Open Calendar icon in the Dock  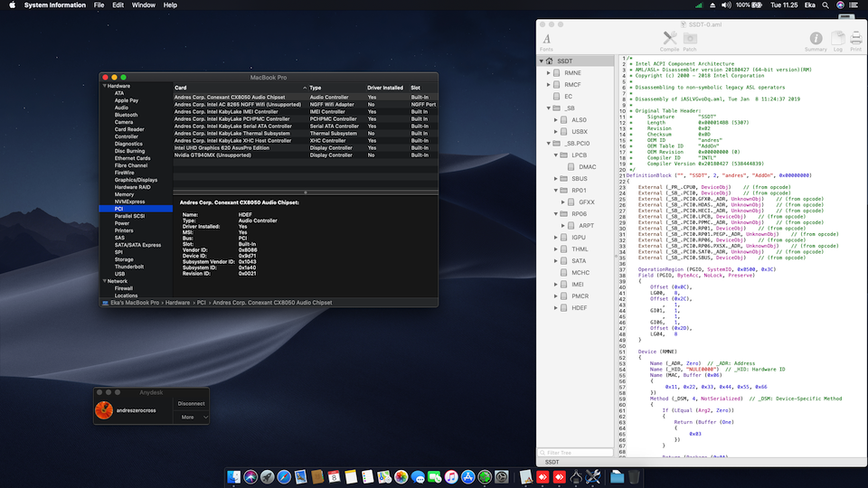pos(334,476)
